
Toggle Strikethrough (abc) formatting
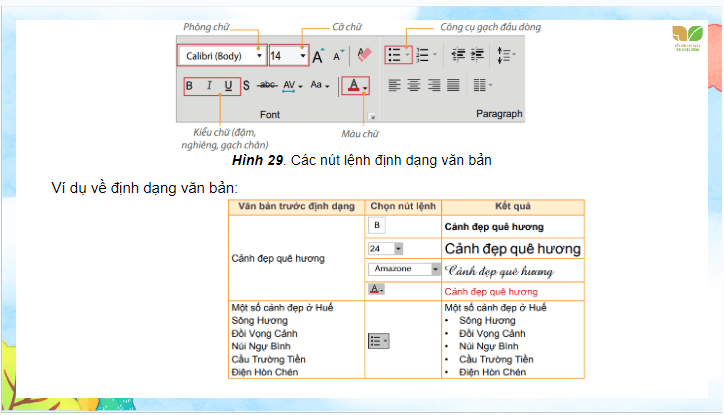tap(267, 84)
